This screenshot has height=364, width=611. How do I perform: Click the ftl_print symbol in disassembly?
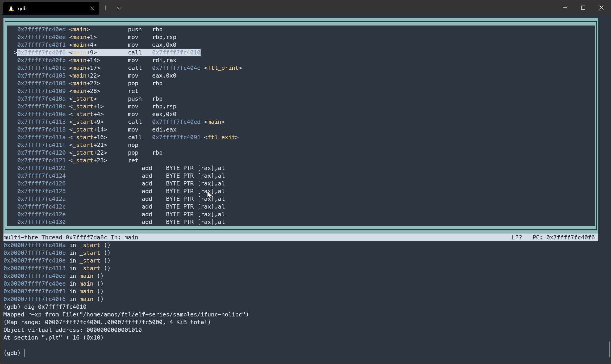[x=223, y=68]
